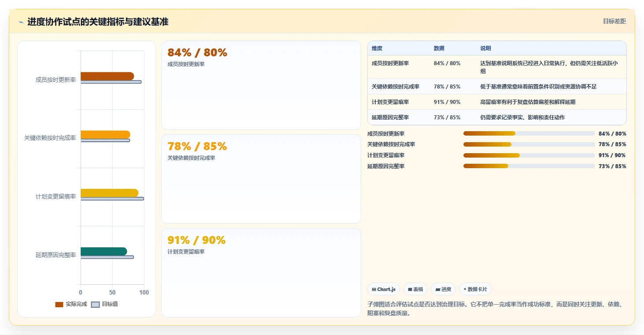
Task: Click the 关键依赖按时完成率 caption in second card
Action: (x=191, y=158)
